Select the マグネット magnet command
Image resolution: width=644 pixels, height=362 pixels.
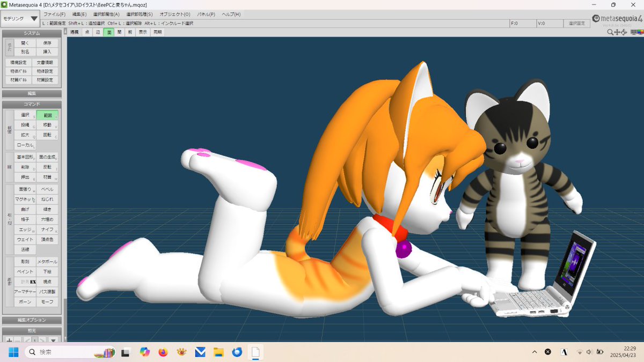[x=25, y=199]
